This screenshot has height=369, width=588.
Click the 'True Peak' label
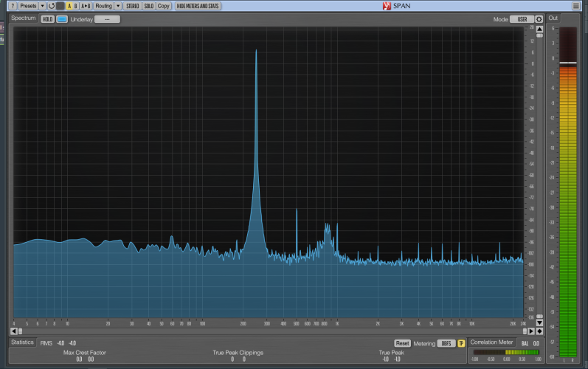coord(391,353)
